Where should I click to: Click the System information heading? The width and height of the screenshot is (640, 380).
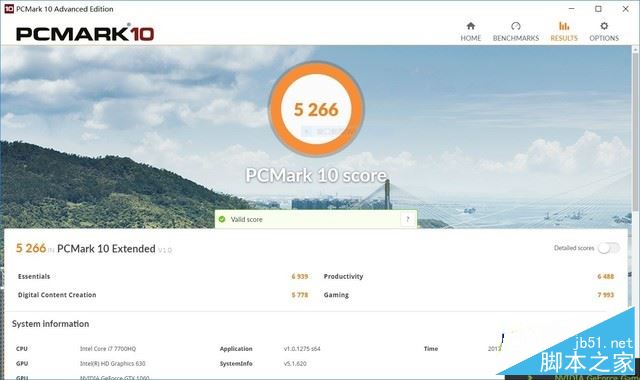[50, 324]
